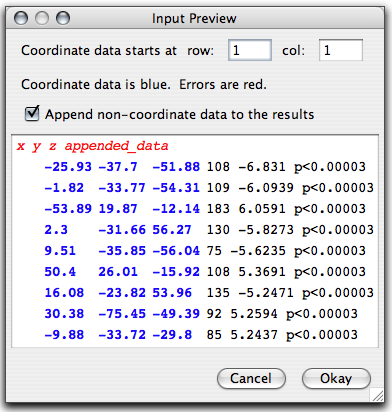Select the x coordinate -25.93
Screen dimensions: 392x412
point(68,167)
